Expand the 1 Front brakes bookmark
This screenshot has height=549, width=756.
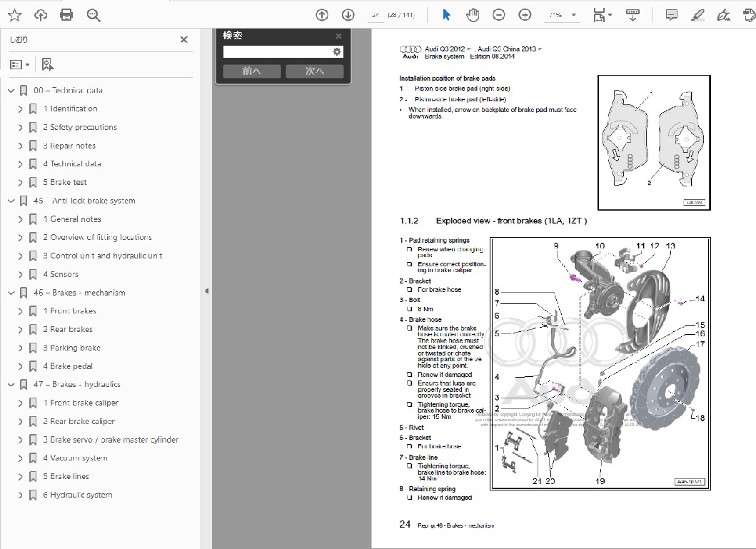pyautogui.click(x=20, y=311)
